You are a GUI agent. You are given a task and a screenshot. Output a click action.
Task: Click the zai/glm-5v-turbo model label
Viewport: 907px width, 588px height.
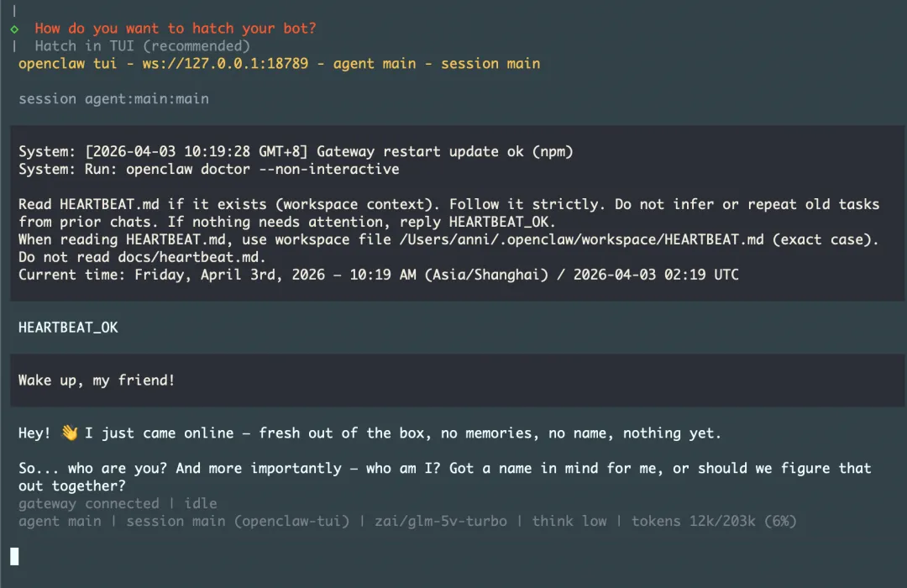pyautogui.click(x=441, y=522)
